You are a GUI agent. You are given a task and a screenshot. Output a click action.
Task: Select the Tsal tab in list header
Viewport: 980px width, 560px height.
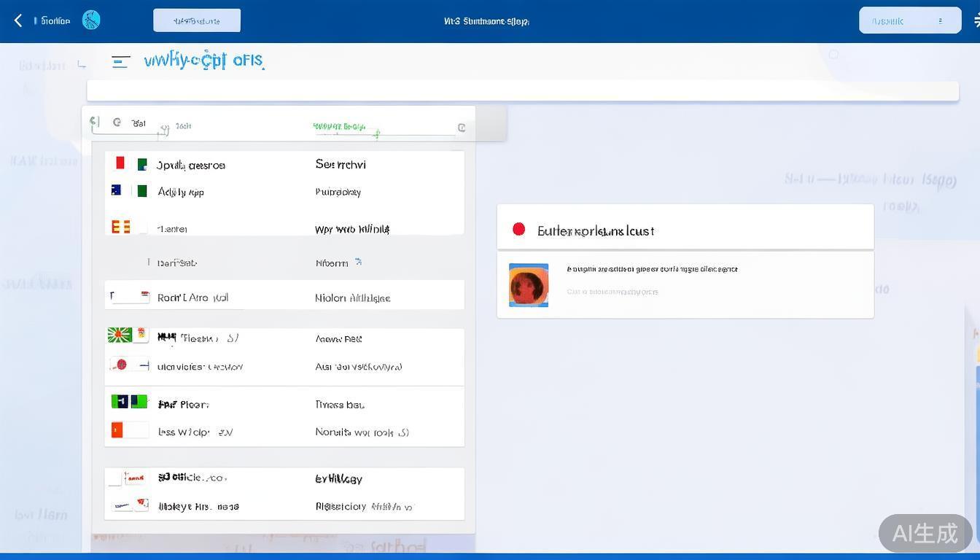click(139, 123)
